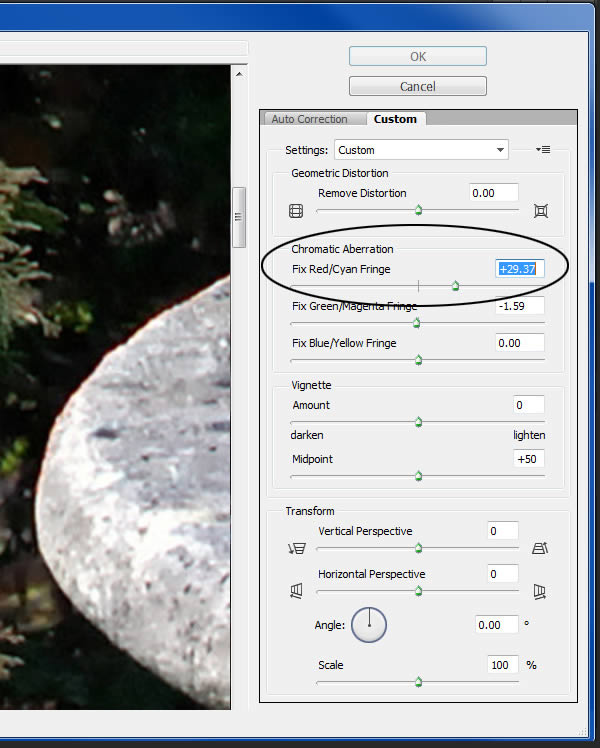
Task: Click the barrel distortion icon left of Remove Distortion
Action: tap(296, 211)
